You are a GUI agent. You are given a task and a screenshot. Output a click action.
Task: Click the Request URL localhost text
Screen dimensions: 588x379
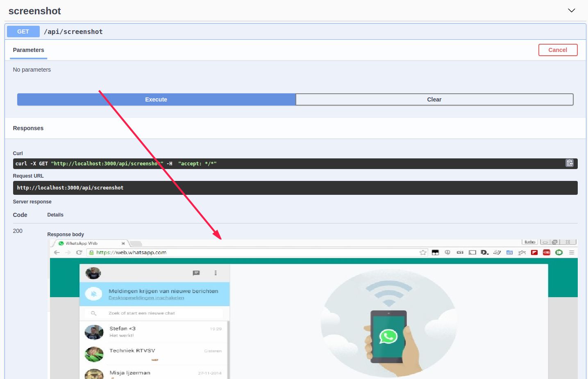click(70, 188)
